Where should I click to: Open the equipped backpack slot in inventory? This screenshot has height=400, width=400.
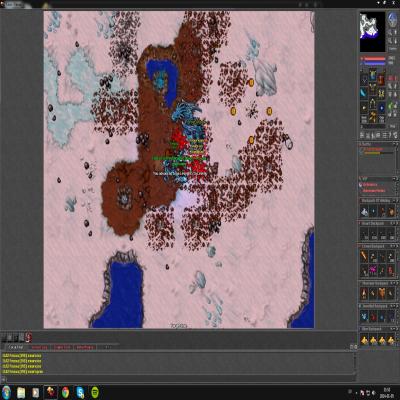(x=381, y=80)
